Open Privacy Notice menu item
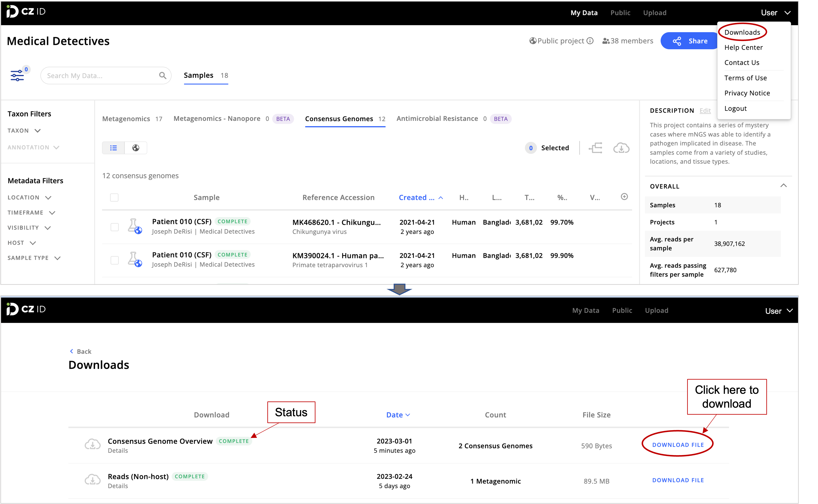This screenshot has width=818, height=504. coord(747,93)
